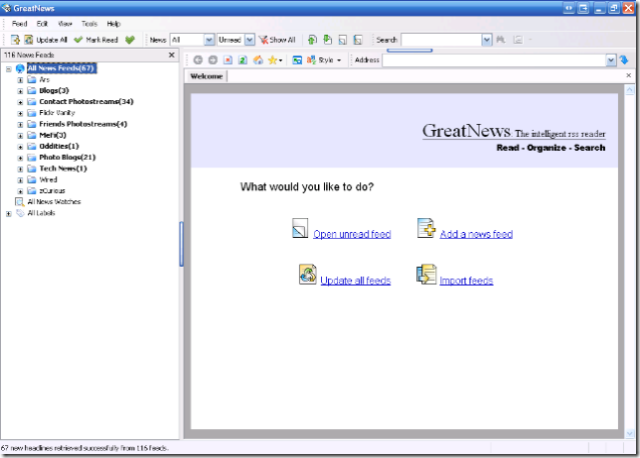The height and width of the screenshot is (458, 640).
Task: Close the 116 News Feeds panel
Action: pyautogui.click(x=171, y=55)
